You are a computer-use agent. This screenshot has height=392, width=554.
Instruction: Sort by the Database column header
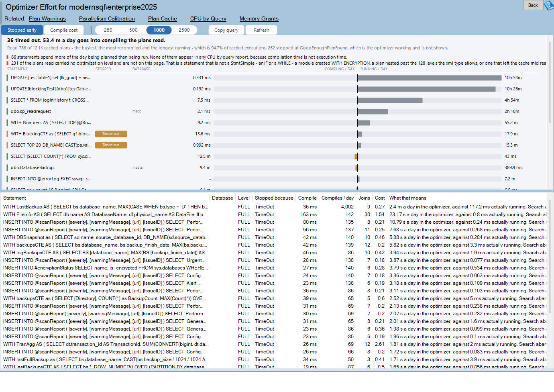pyautogui.click(x=222, y=198)
